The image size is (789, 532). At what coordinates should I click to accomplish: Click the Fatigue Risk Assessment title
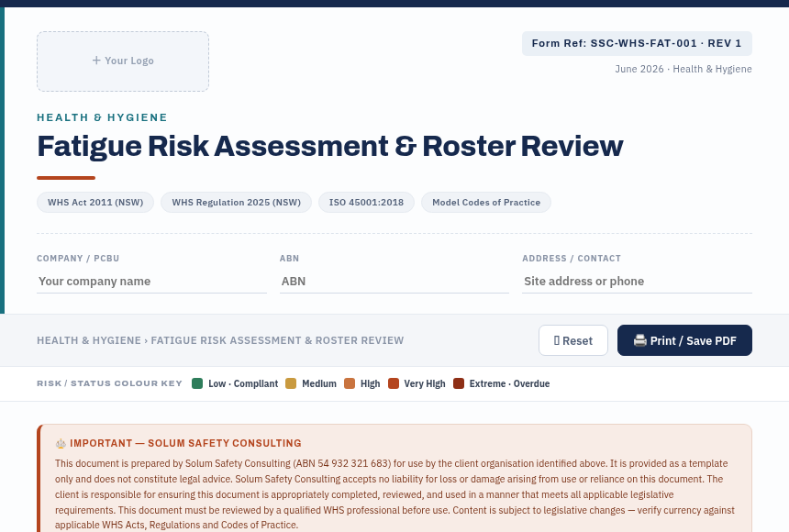click(x=330, y=147)
